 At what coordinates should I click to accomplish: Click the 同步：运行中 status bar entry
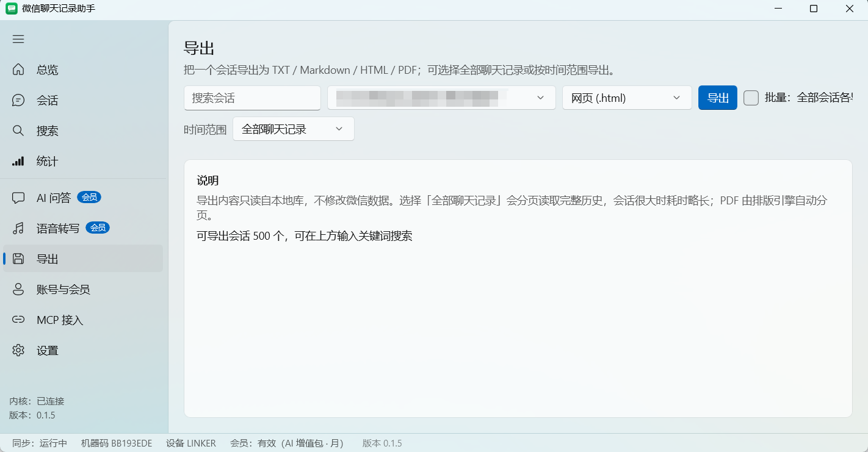[40, 443]
